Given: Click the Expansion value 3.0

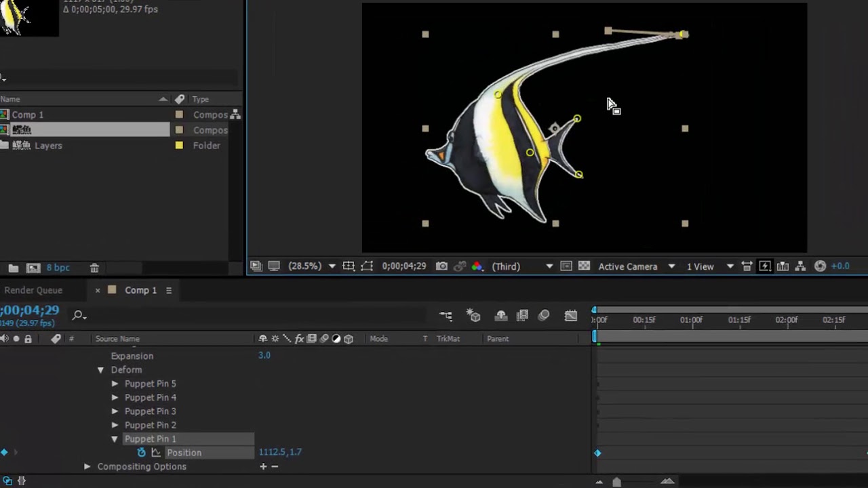Looking at the screenshot, I should click(x=264, y=355).
